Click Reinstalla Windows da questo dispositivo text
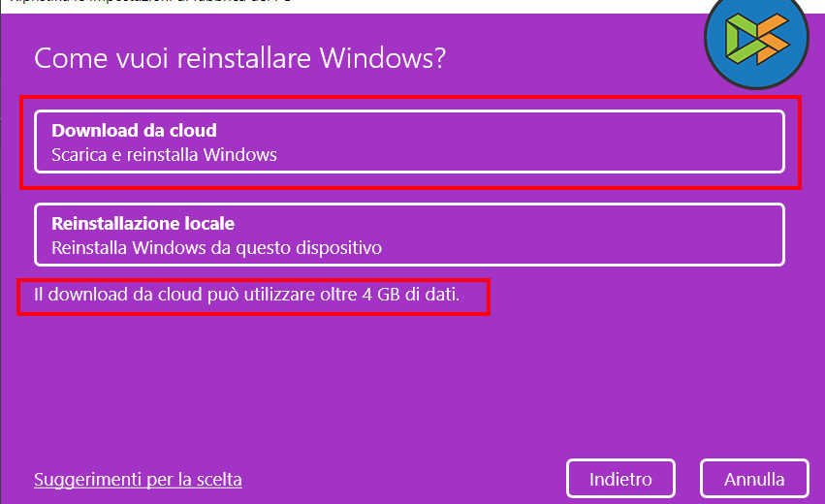 pyautogui.click(x=216, y=247)
